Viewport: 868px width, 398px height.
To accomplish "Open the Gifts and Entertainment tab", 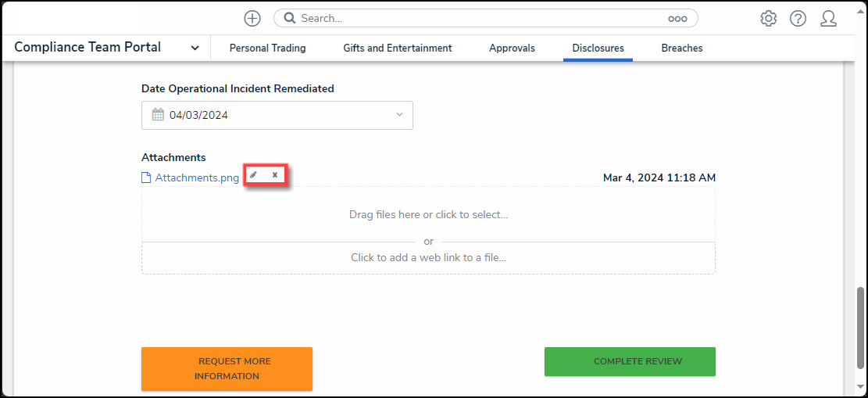I will tap(397, 48).
